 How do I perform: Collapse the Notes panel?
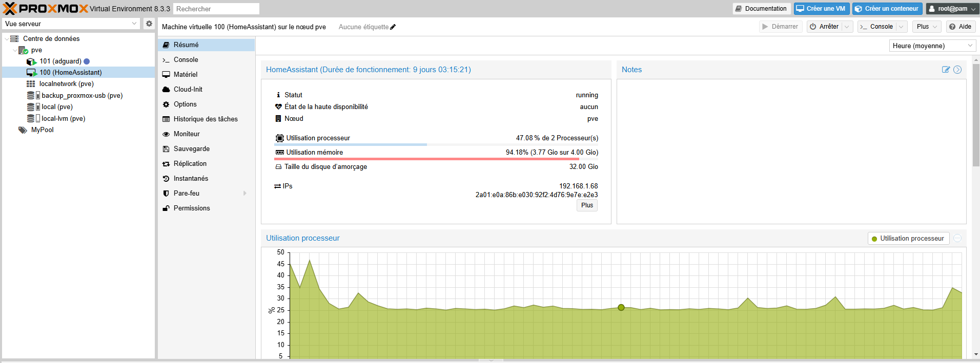click(x=957, y=70)
